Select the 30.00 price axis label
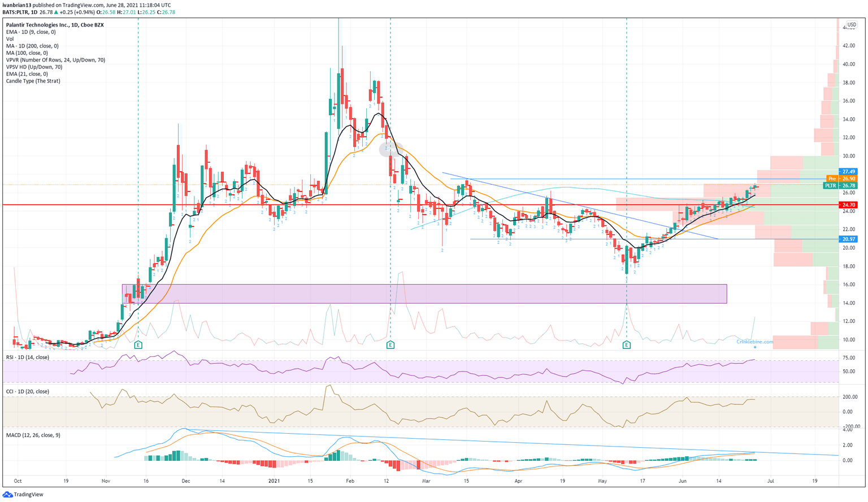The width and height of the screenshot is (868, 502). 849,156
